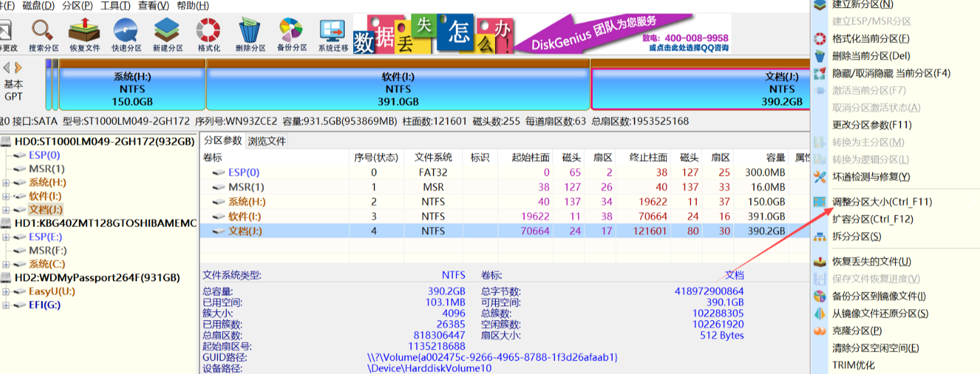Click the 克隆分区 clone partition menu icon
This screenshot has width=980, height=374.
(x=819, y=331)
